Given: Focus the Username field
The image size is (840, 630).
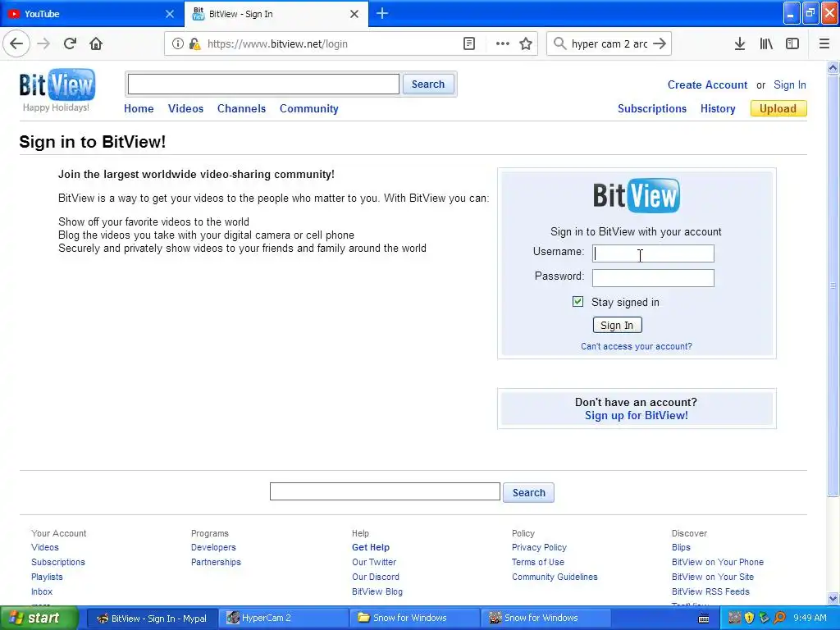Looking at the screenshot, I should 653,253.
